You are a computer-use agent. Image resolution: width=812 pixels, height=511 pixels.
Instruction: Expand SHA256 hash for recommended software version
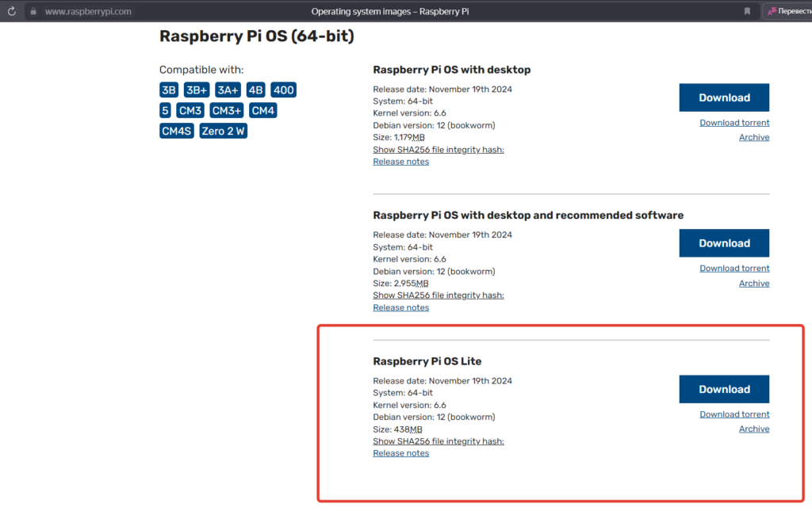[438, 296]
